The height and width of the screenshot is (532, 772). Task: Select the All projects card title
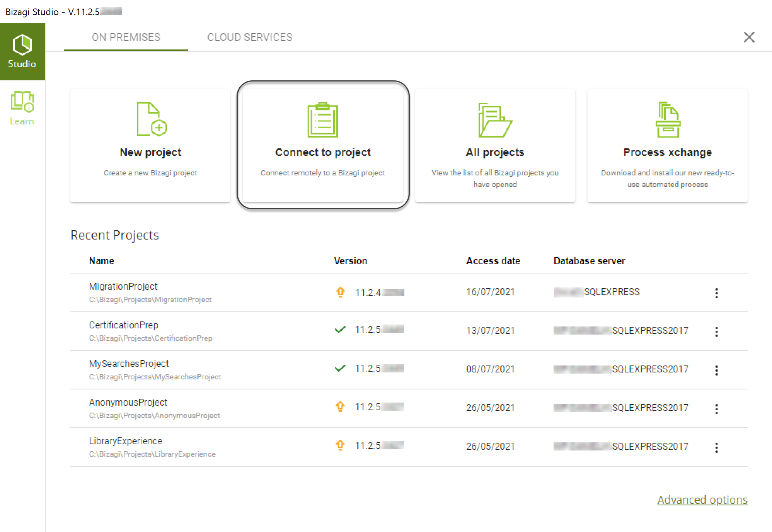[495, 152]
